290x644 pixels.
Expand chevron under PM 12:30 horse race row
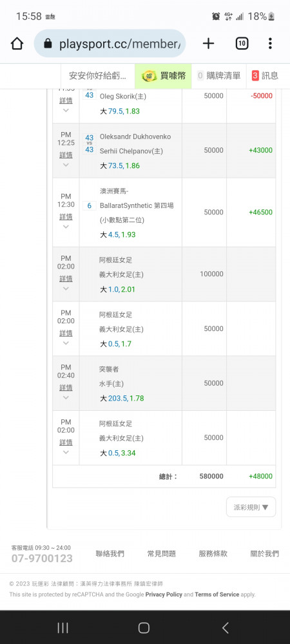(66, 226)
